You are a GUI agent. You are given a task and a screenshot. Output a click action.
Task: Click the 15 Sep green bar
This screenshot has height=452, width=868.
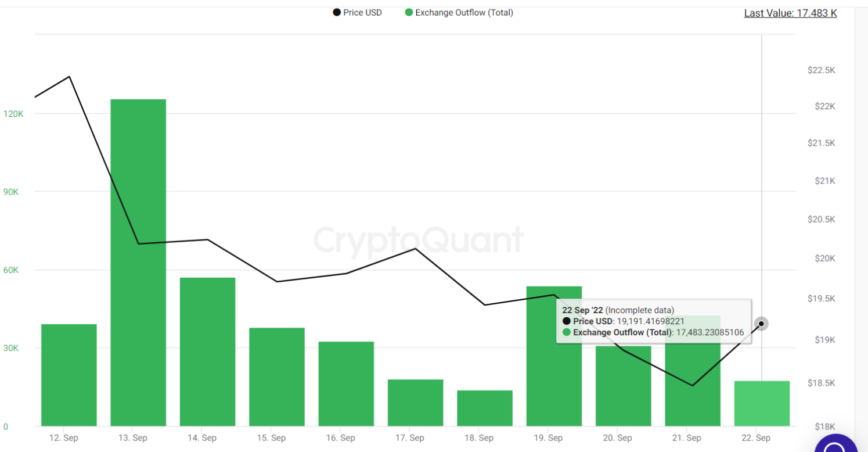[277, 377]
